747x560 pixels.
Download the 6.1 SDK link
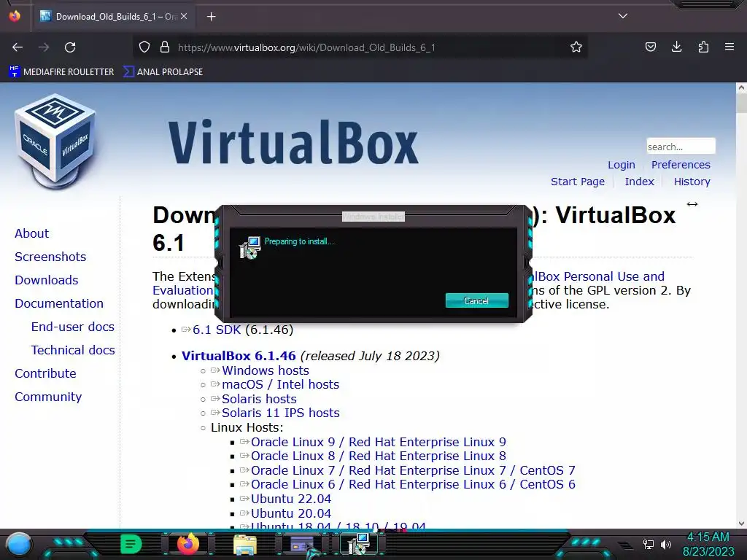[x=216, y=330]
